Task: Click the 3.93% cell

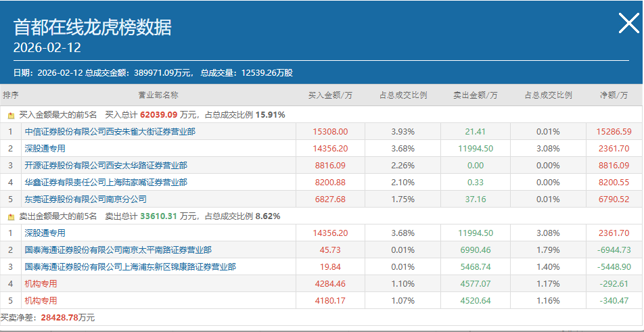Action: [403, 132]
